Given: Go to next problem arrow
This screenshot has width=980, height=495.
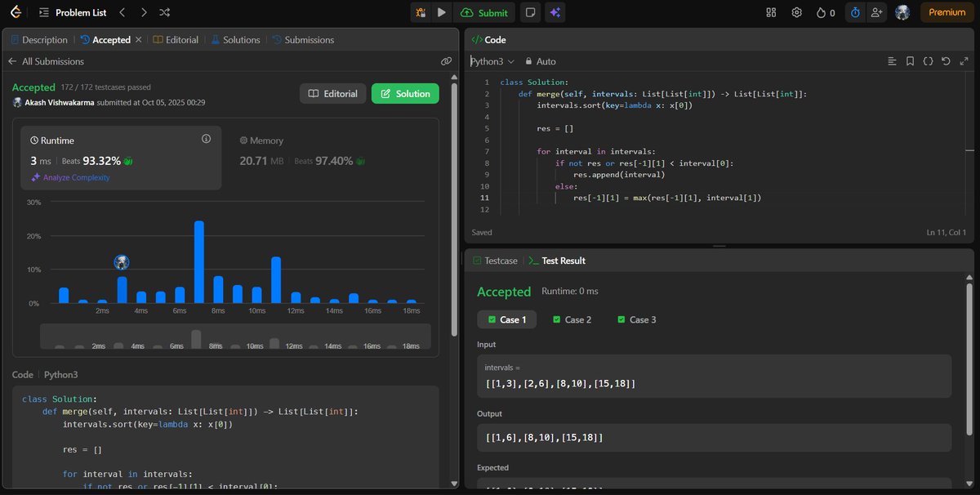Looking at the screenshot, I should coord(144,12).
